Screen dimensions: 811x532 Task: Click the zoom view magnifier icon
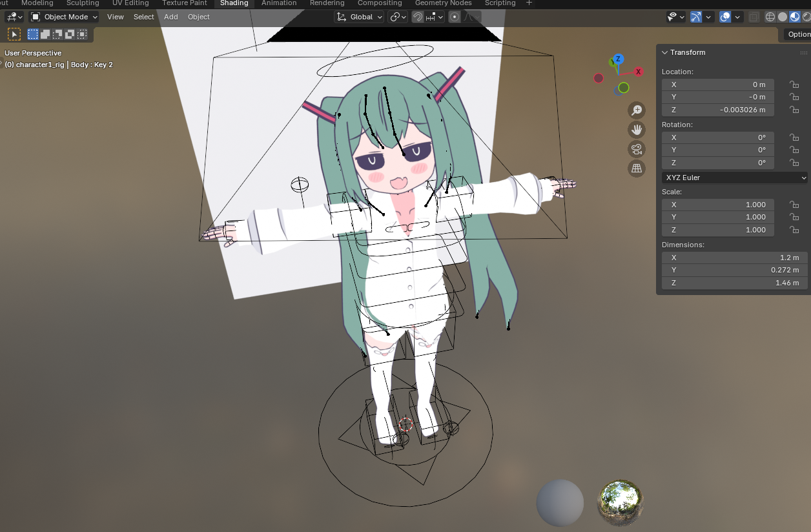coord(637,110)
